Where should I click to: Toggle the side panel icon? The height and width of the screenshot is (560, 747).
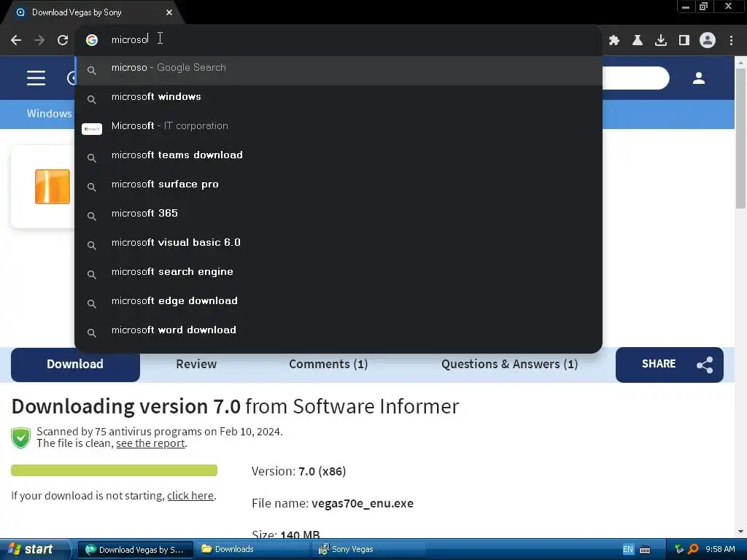pyautogui.click(x=684, y=40)
